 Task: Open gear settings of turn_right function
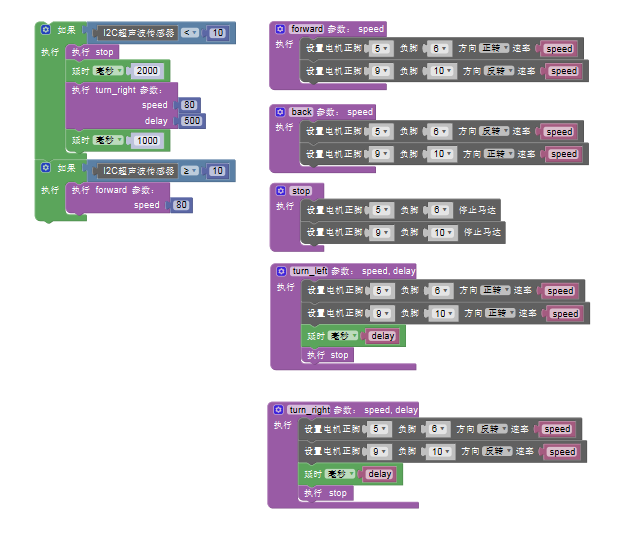[278, 410]
